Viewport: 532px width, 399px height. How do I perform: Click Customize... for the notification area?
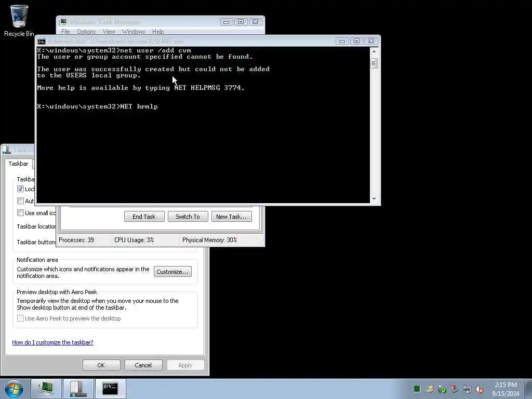tap(172, 272)
